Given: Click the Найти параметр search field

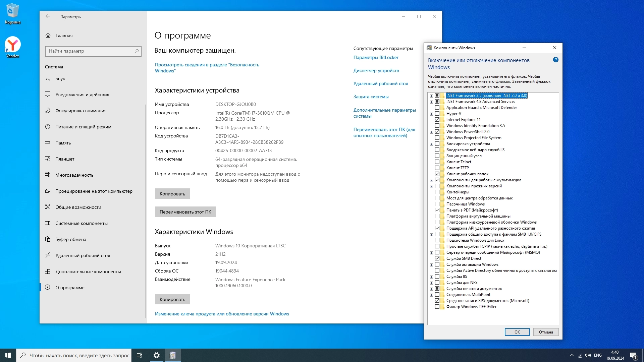Looking at the screenshot, I should tap(90, 51).
